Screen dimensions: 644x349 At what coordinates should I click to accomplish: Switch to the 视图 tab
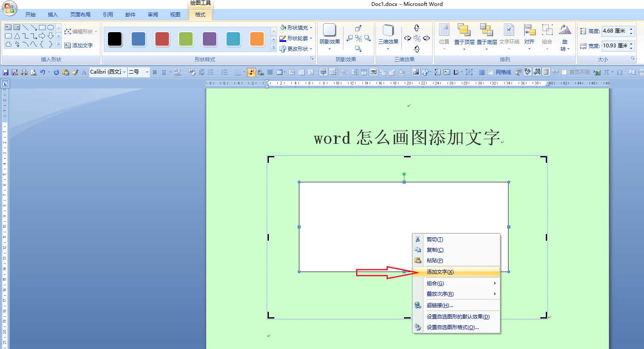[x=175, y=15]
